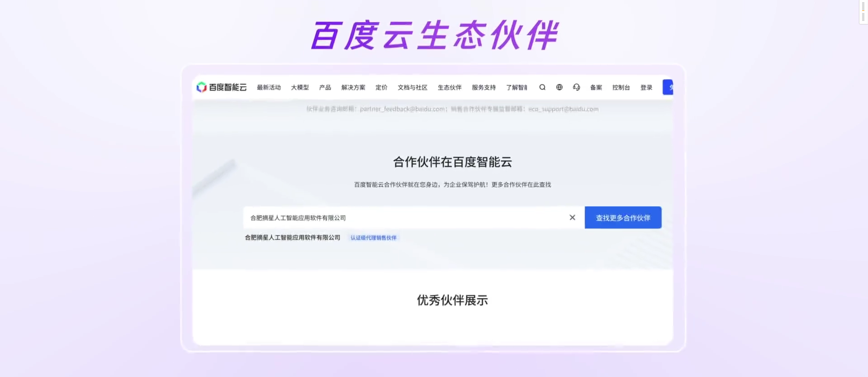This screenshot has height=377, width=868.
Task: Go to the 定价 page
Action: point(381,87)
